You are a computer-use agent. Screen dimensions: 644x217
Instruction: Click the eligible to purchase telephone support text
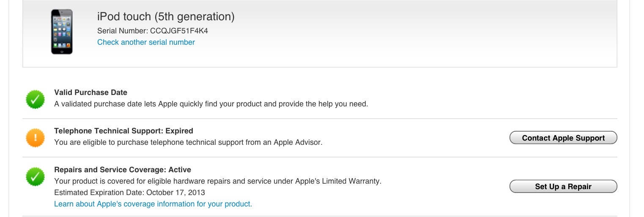188,143
